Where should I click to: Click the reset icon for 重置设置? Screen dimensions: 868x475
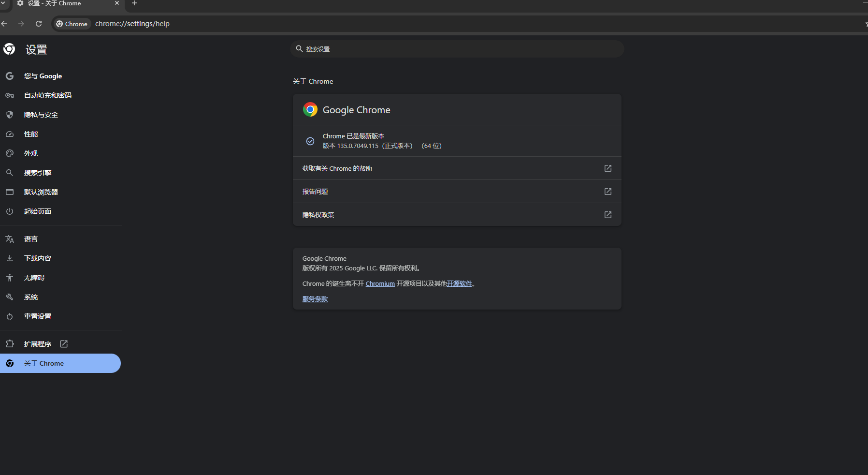(10, 316)
